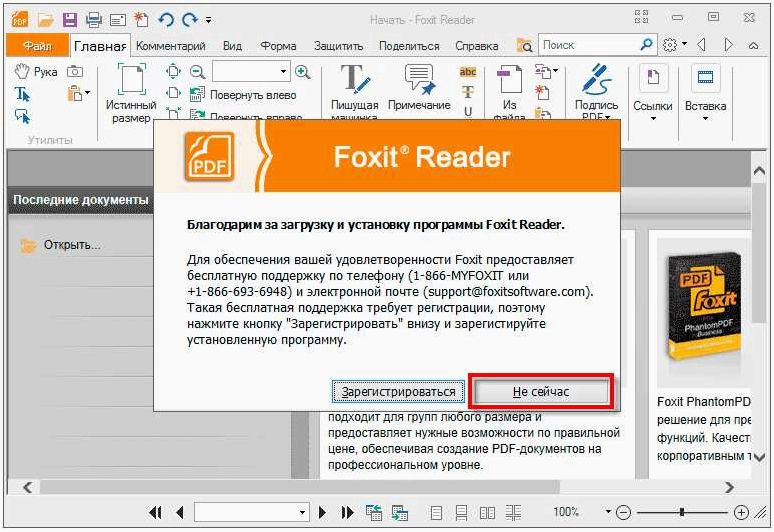This screenshot has height=532, width=774.
Task: Switch to the Защитить tab
Action: coord(339,46)
